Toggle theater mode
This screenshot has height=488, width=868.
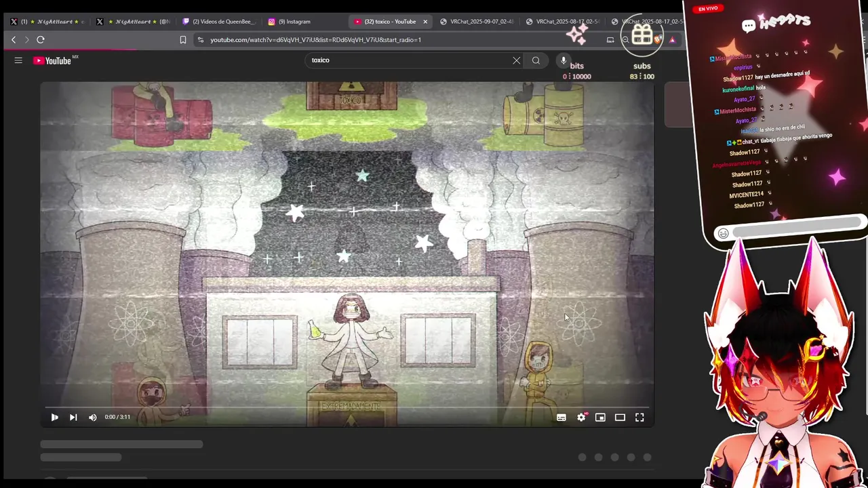pos(620,418)
